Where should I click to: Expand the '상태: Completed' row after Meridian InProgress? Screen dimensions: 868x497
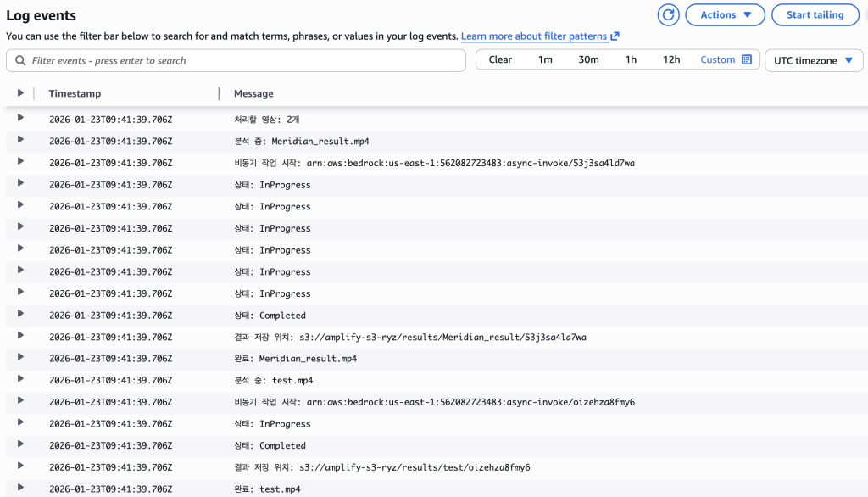20,315
